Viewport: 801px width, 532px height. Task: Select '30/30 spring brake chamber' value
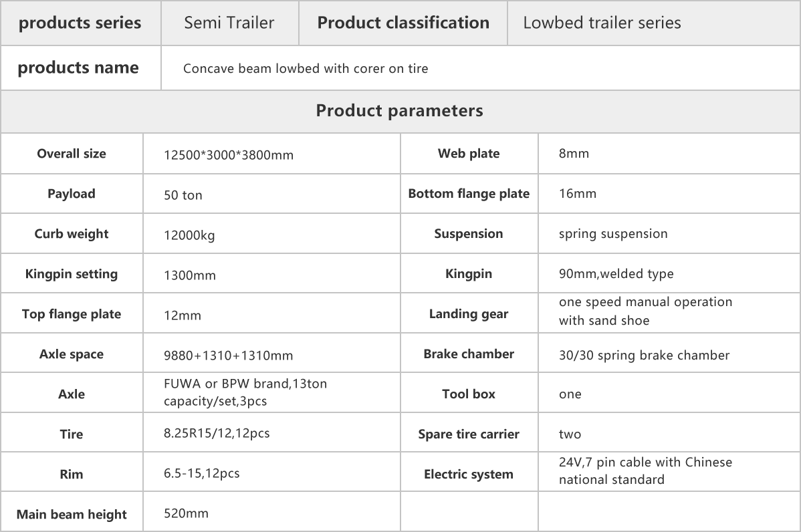(x=644, y=356)
